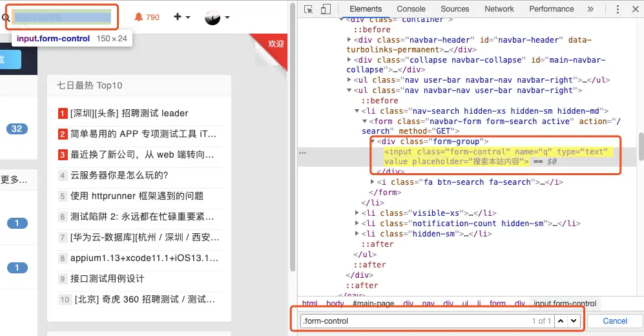Open hot topic 使用 httprunner 框架遇到的问题
The image size is (644, 336).
pyautogui.click(x=137, y=196)
